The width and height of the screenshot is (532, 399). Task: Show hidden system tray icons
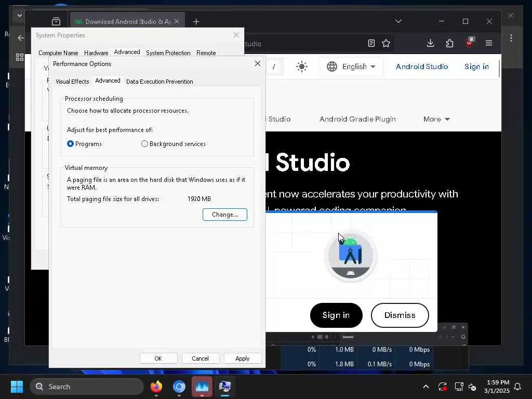pos(426,387)
